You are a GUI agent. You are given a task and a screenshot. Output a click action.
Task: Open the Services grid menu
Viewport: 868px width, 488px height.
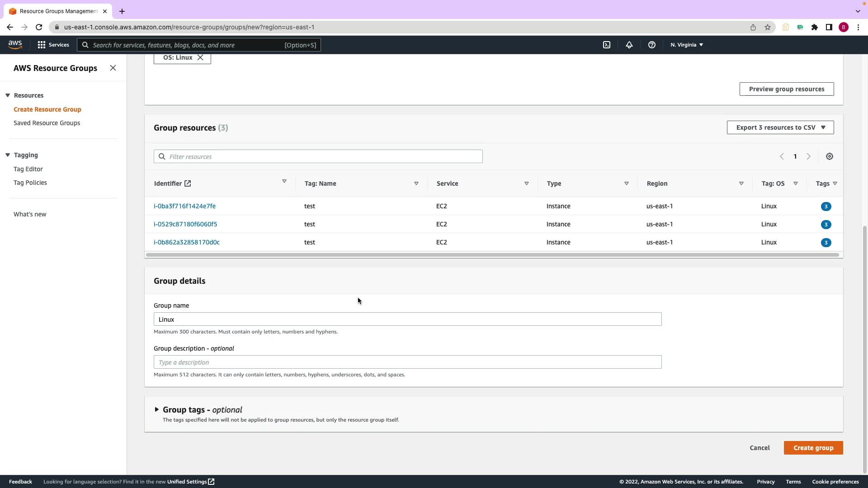coord(53,45)
